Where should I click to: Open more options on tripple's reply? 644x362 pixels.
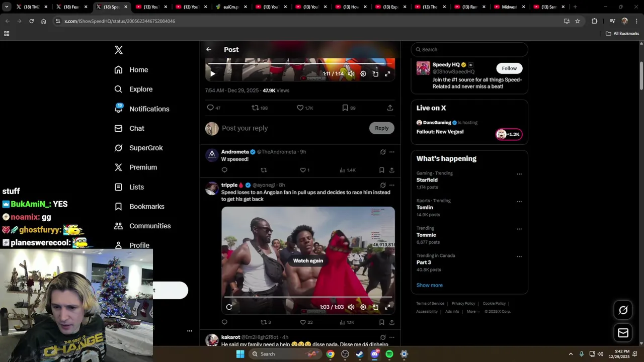pos(392,185)
